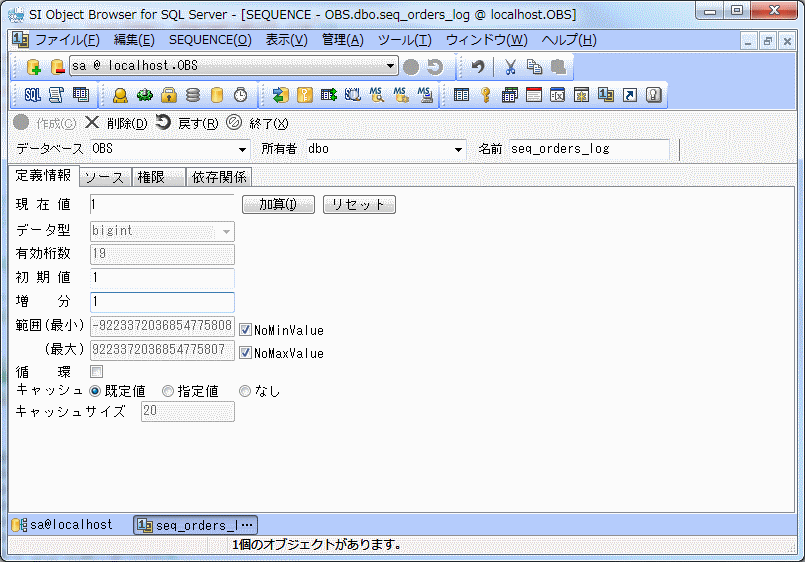
Task: Open the データベース OBS dropdown
Action: click(x=242, y=149)
